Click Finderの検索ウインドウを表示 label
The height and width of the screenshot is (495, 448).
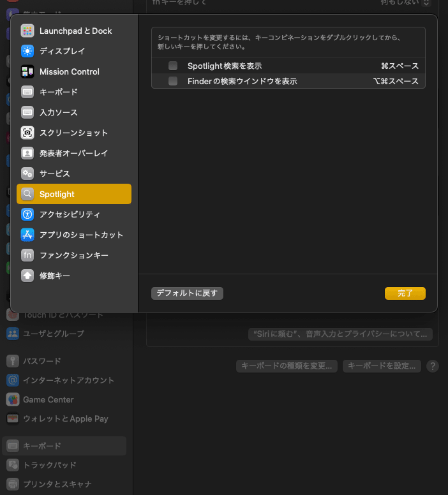pos(243,81)
